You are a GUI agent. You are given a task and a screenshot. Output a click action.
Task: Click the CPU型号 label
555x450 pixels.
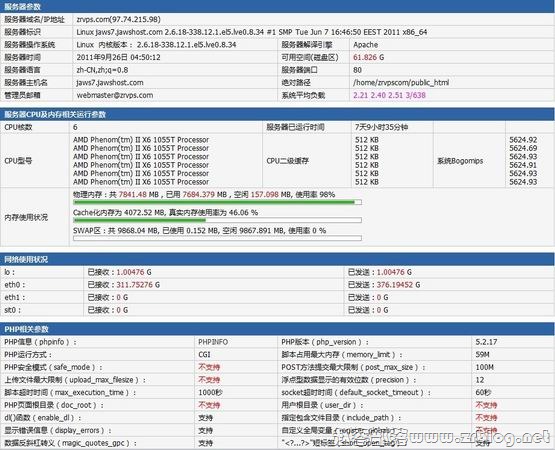(18, 161)
